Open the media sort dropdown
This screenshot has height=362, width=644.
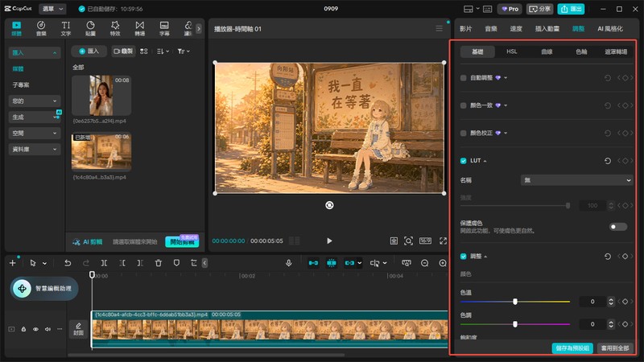[163, 51]
